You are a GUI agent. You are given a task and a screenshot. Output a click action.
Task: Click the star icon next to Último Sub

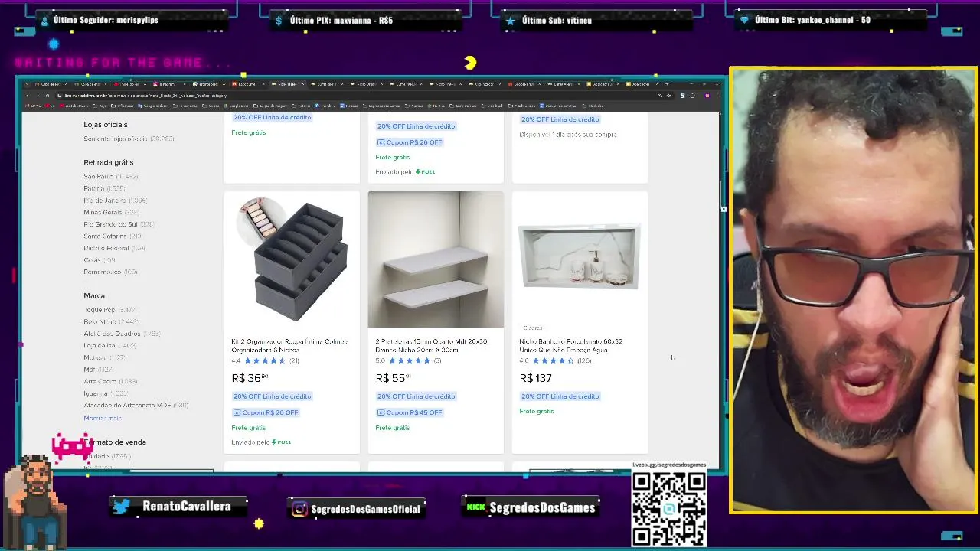[x=510, y=21]
